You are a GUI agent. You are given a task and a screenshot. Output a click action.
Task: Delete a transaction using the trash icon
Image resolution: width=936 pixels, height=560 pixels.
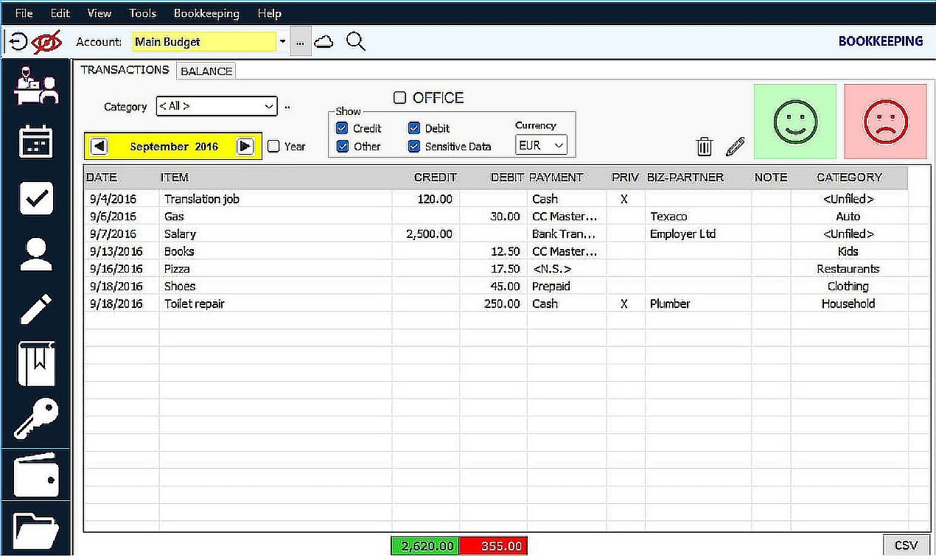(704, 146)
